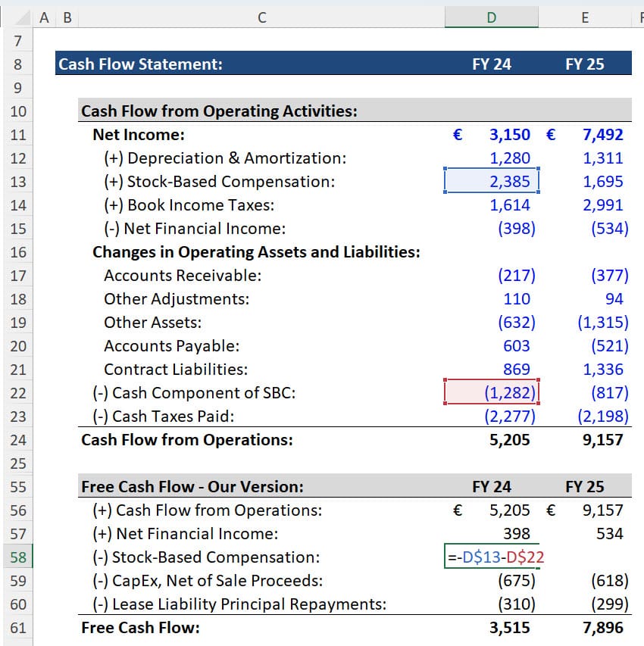Click Cash Flow from Operations total 9,157 in row 24
Screen dimensions: 644x646
click(603, 440)
